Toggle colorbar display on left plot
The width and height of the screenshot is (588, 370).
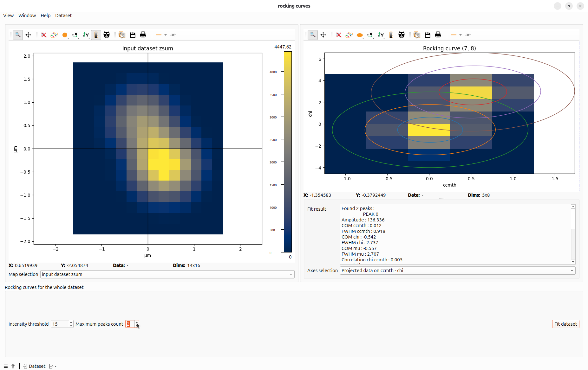tap(96, 35)
